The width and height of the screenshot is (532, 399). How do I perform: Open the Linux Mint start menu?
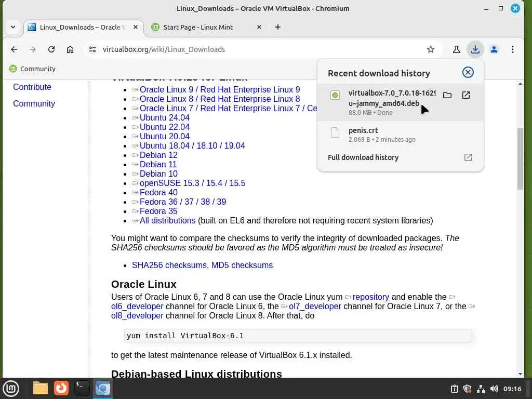click(x=11, y=389)
